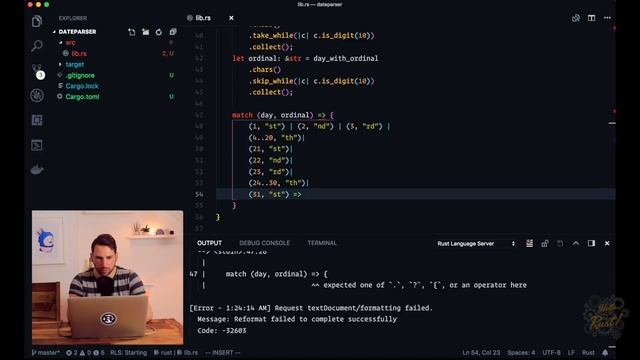Image resolution: width=640 pixels, height=360 pixels.
Task: Select lib.rs in the file tree
Action: click(79, 53)
